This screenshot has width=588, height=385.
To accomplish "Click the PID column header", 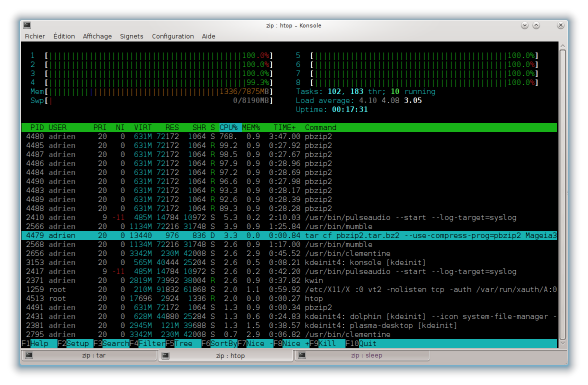I will (37, 127).
